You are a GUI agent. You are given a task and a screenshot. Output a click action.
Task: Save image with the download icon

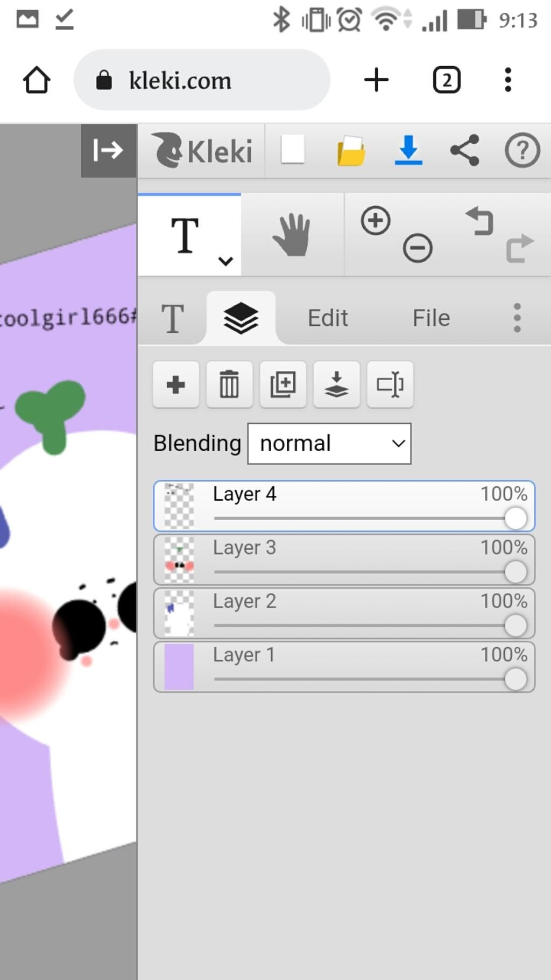tap(408, 150)
